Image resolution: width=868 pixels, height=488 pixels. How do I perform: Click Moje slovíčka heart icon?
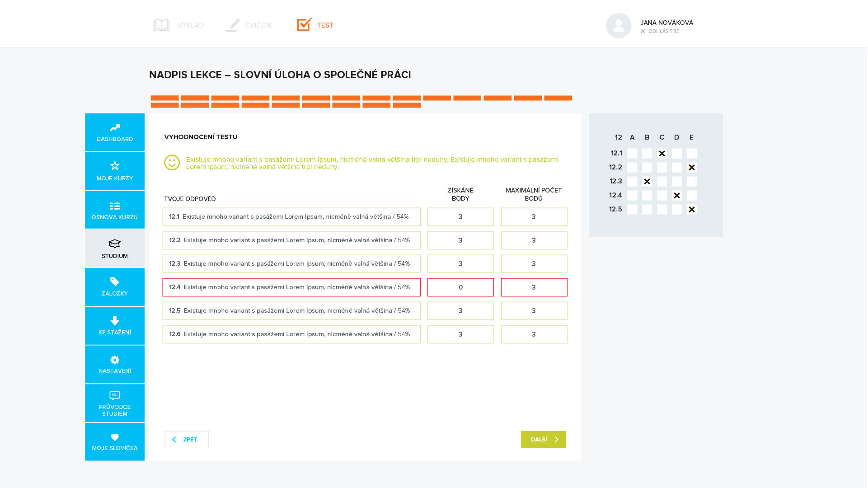pos(115,437)
